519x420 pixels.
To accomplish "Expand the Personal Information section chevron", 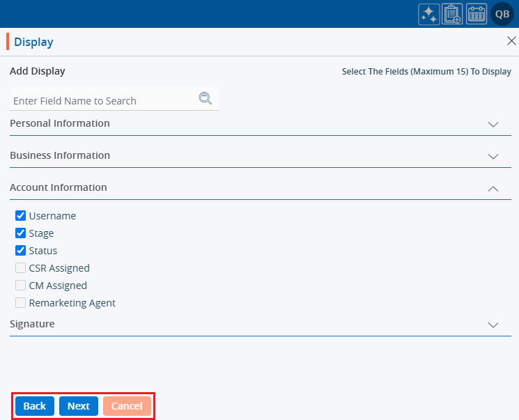I will pos(493,124).
